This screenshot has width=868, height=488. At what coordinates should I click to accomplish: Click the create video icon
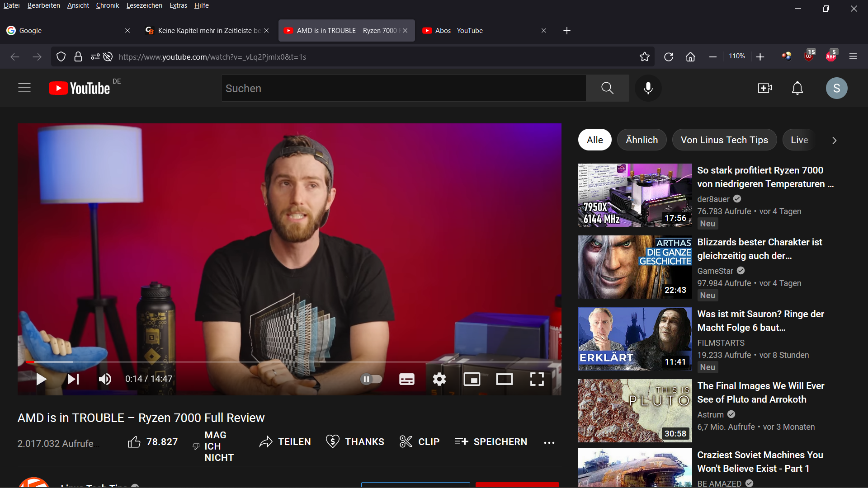(765, 88)
